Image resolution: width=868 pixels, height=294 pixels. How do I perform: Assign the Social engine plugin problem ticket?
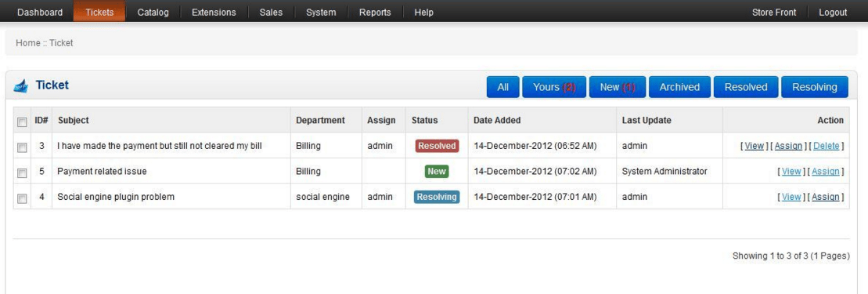(x=826, y=197)
